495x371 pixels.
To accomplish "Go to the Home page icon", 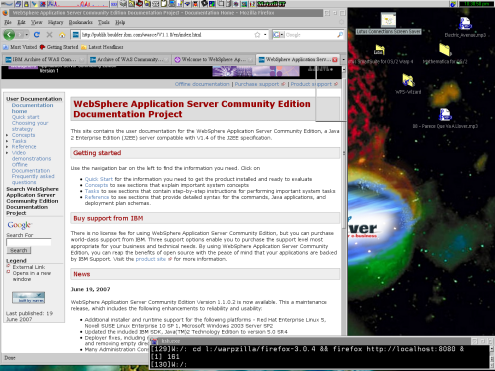I will pyautogui.click(x=62, y=35).
